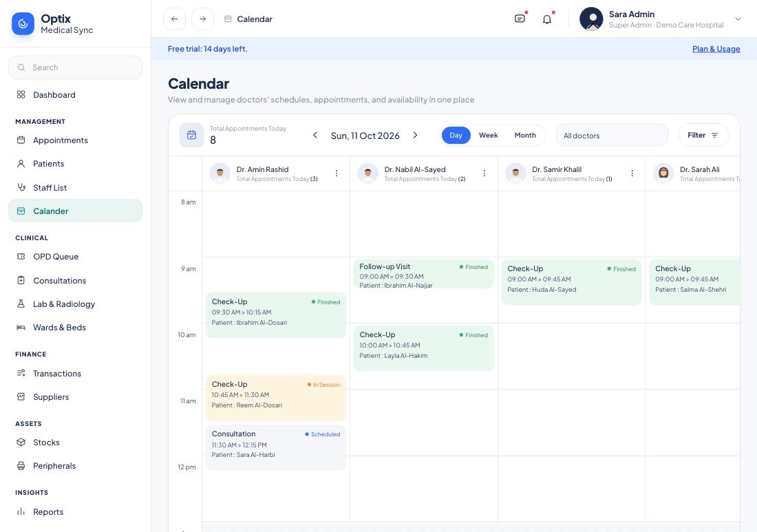Go to the next day with the right chevron
This screenshot has width=757, height=532.
click(415, 135)
